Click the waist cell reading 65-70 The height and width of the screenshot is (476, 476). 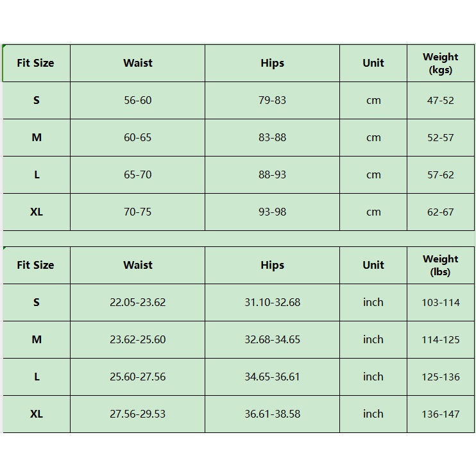click(137, 174)
